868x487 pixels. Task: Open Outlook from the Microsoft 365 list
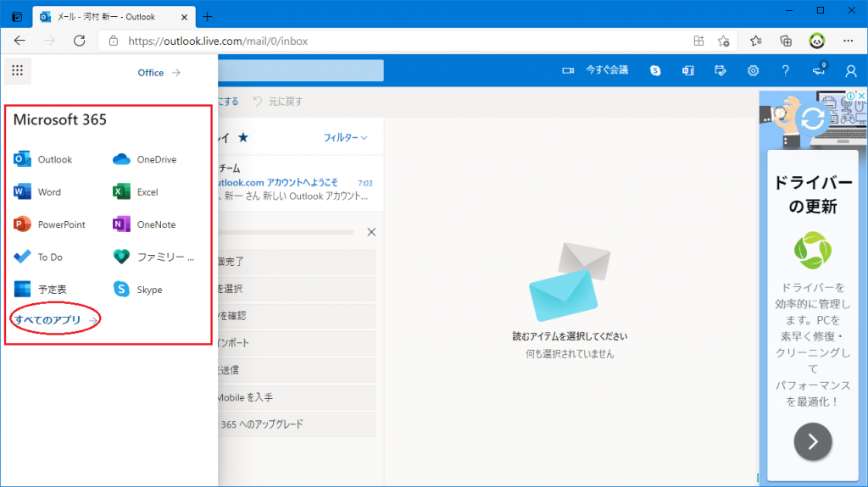pos(43,159)
